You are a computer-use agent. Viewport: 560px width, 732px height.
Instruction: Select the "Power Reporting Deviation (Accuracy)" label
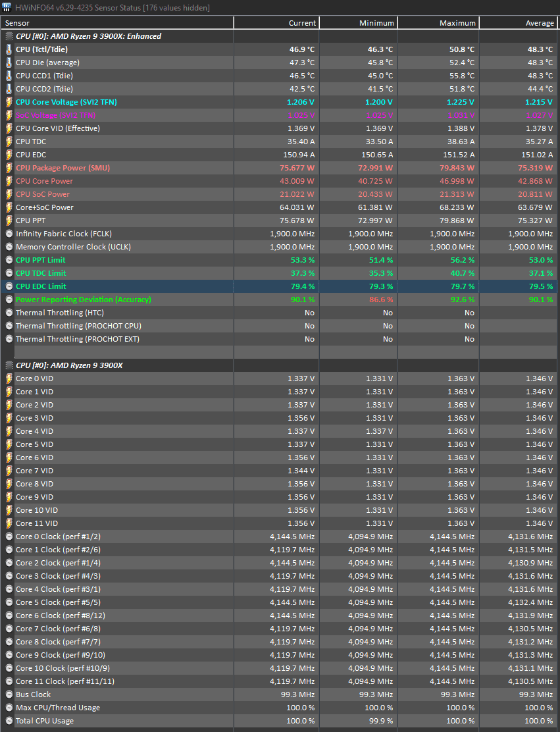84,300
